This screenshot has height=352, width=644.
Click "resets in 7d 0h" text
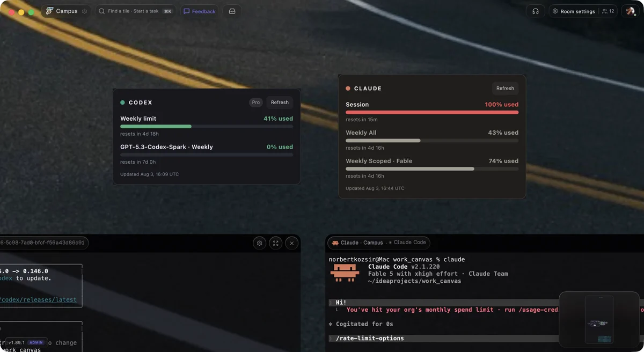tap(138, 162)
